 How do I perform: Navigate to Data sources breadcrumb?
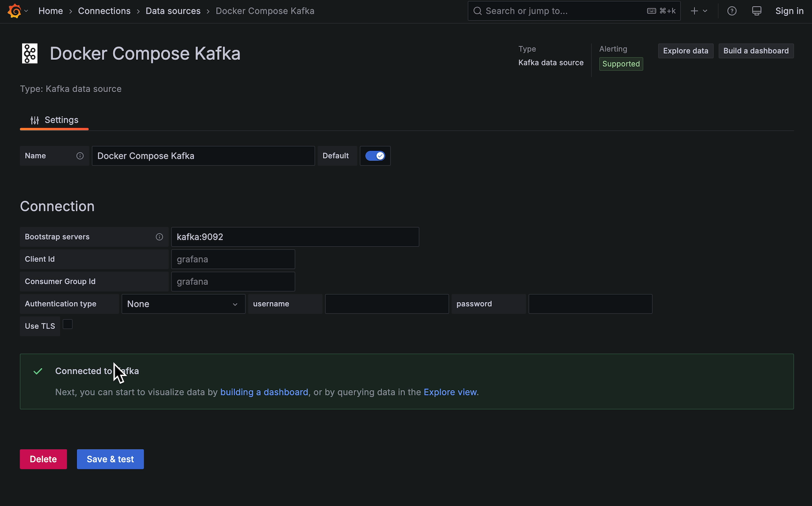coord(173,11)
